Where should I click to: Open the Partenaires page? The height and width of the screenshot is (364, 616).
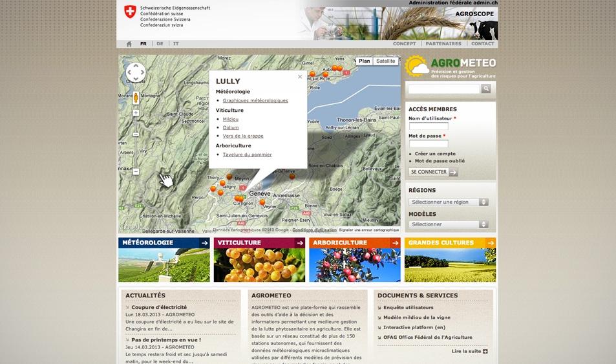click(x=443, y=43)
